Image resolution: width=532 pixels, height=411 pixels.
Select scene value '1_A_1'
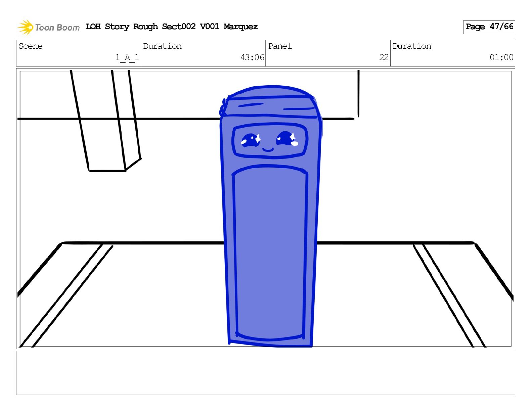(127, 57)
